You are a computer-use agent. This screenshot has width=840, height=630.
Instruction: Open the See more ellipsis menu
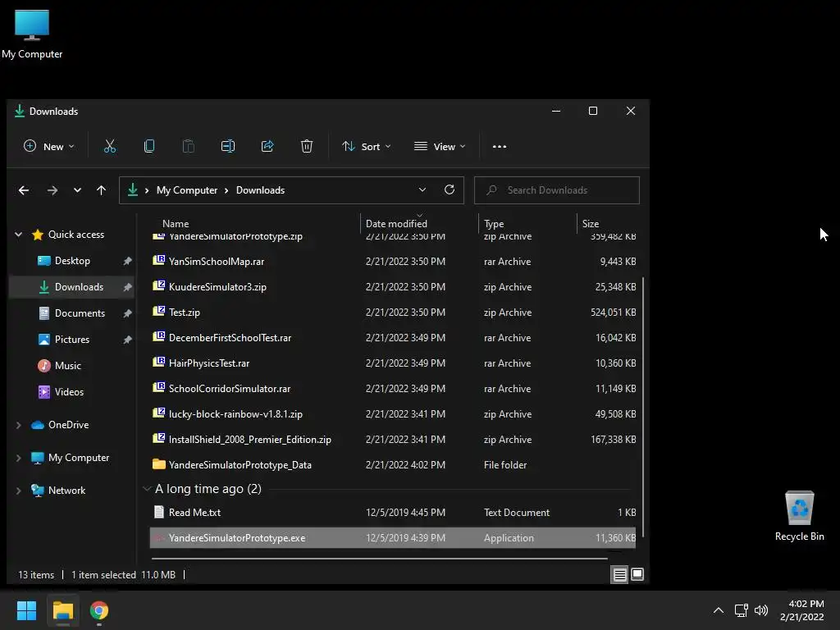[500, 146]
